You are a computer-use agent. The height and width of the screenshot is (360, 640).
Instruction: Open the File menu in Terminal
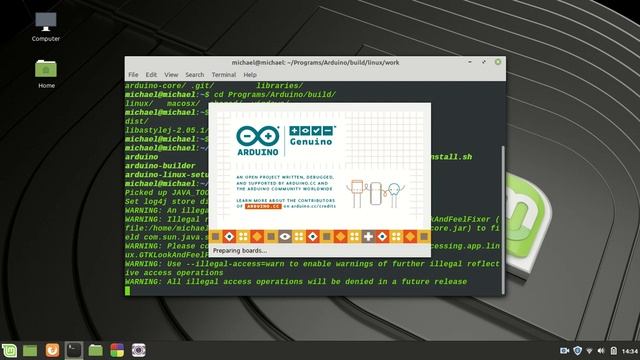tap(133, 75)
